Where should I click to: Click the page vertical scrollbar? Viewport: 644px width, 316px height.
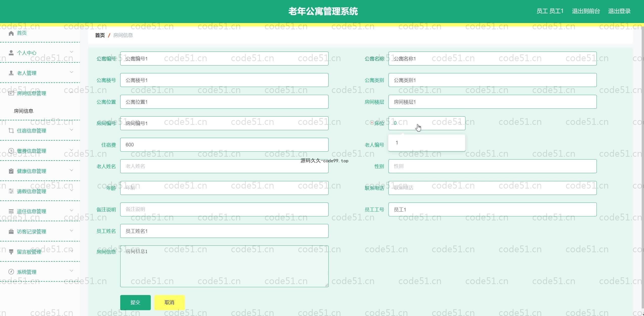click(x=642, y=167)
